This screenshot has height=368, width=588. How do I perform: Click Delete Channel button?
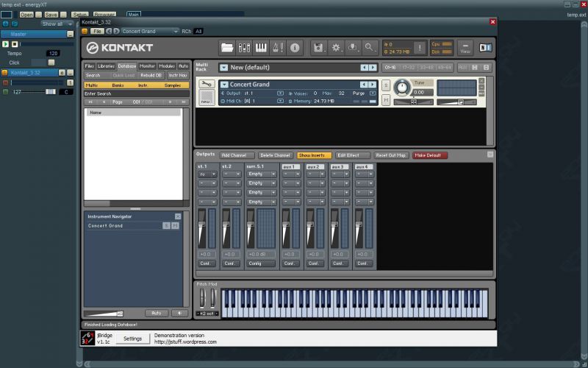coord(275,155)
